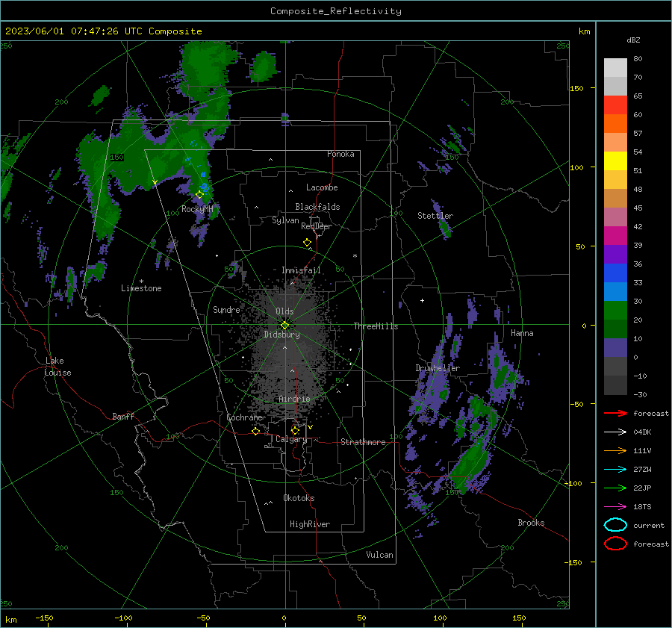
Task: Click the Airdrie label
Action: 294,399
